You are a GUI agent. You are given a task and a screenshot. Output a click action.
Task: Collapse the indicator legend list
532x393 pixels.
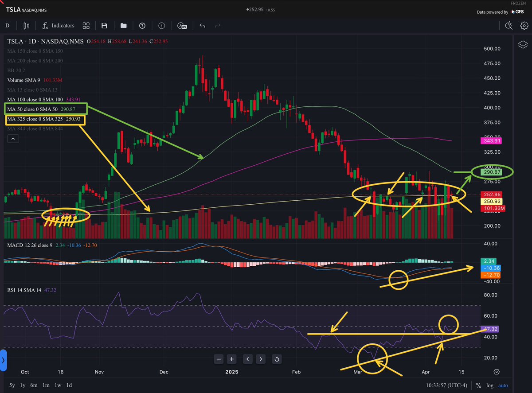[x=13, y=139]
